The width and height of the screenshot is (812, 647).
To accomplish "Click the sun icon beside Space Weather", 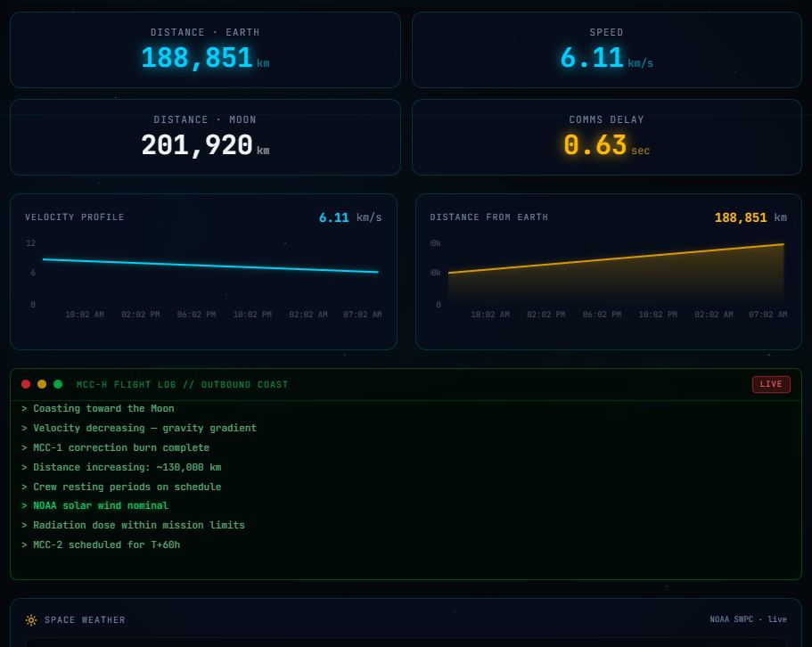I will (x=31, y=620).
